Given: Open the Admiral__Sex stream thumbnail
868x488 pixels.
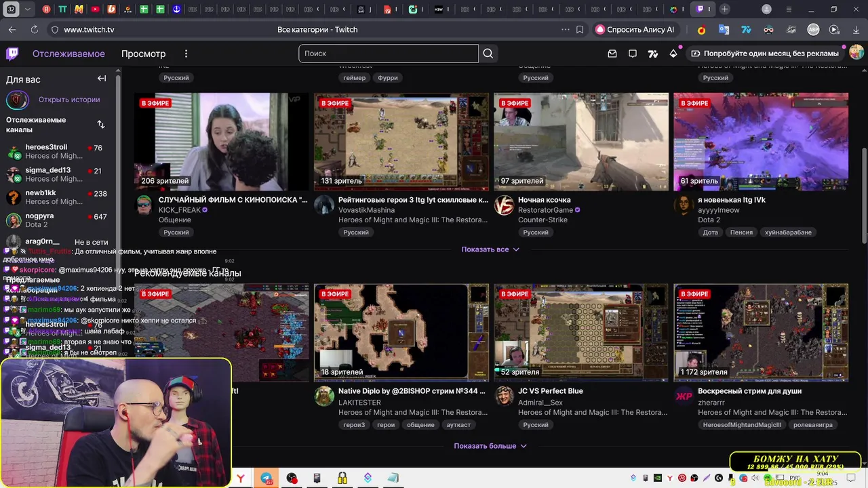Looking at the screenshot, I should point(581,333).
